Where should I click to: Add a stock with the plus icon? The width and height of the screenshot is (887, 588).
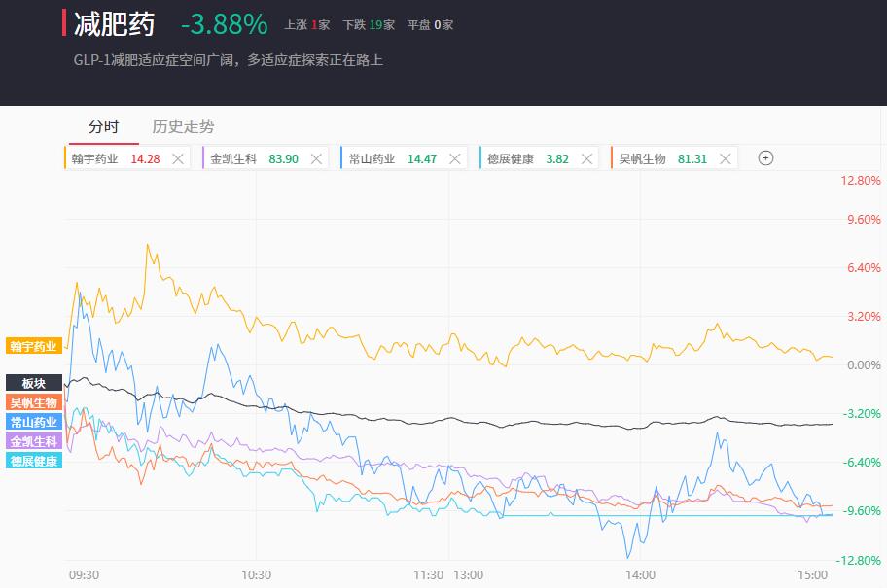[765, 158]
